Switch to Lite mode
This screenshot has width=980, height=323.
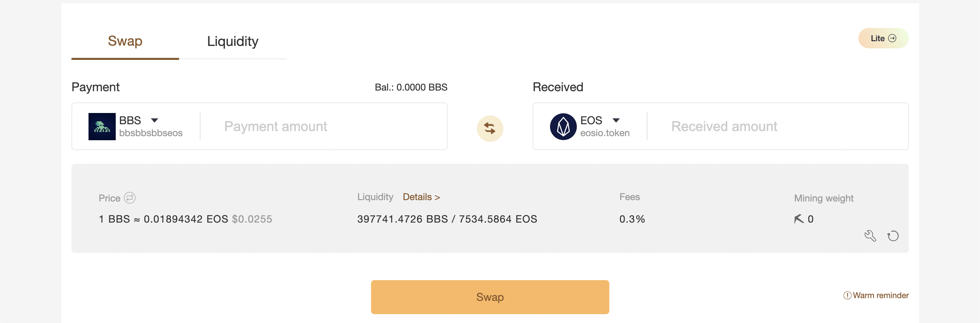point(883,38)
